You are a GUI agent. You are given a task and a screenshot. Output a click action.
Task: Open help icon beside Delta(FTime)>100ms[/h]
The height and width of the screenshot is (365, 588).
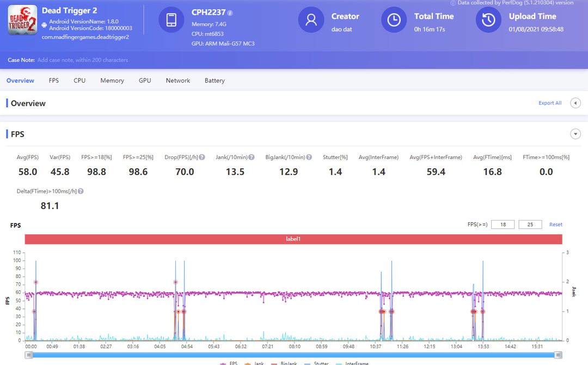coord(81,191)
